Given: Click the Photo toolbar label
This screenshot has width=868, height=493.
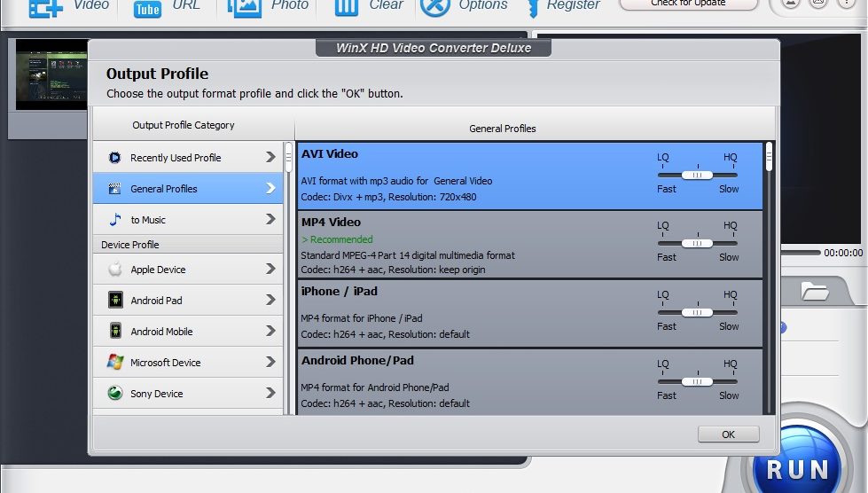Looking at the screenshot, I should (x=290, y=5).
